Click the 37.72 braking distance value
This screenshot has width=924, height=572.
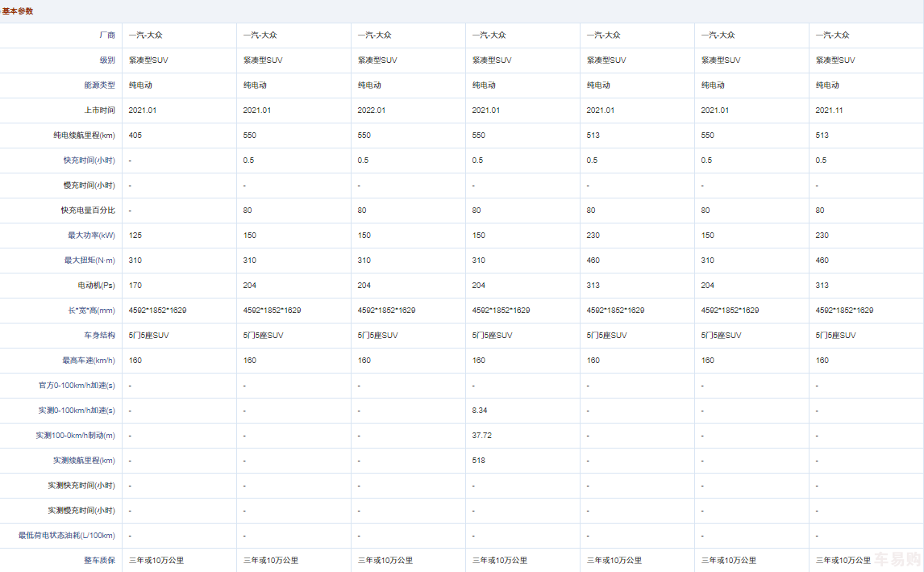tap(481, 436)
